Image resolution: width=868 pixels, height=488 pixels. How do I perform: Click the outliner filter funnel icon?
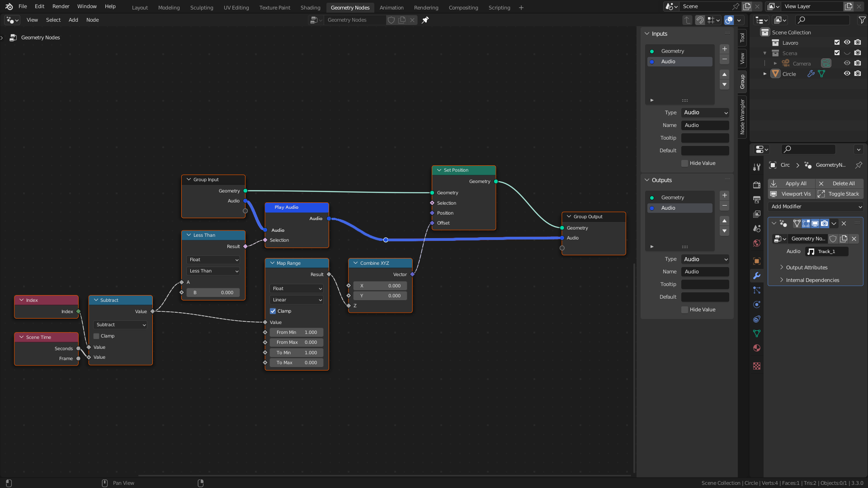(862, 20)
